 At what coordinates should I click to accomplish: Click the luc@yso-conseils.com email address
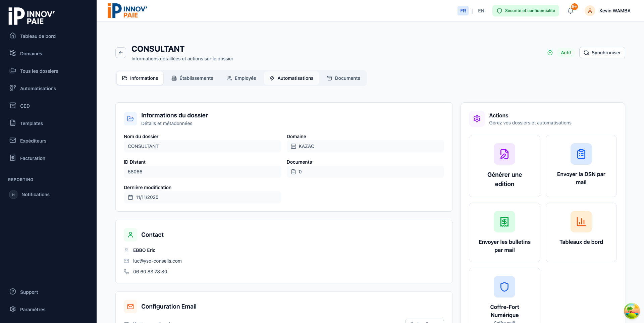[x=157, y=261]
